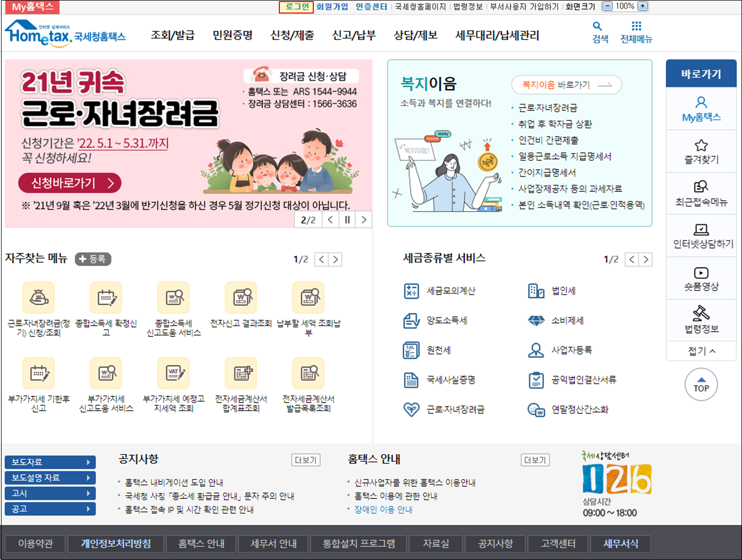Increase screen size with plus button
The width and height of the screenshot is (742, 560).
tap(643, 6)
